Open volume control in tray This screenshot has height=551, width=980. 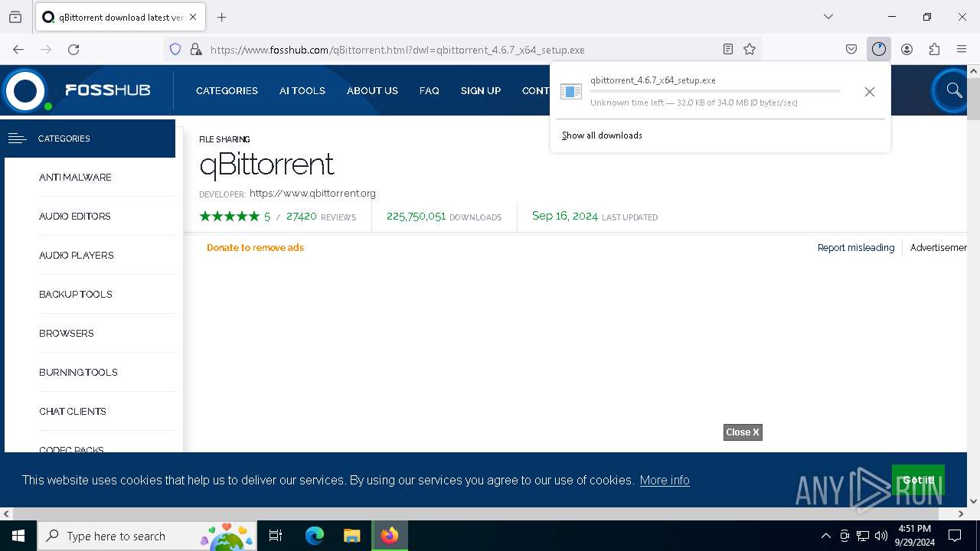click(881, 536)
